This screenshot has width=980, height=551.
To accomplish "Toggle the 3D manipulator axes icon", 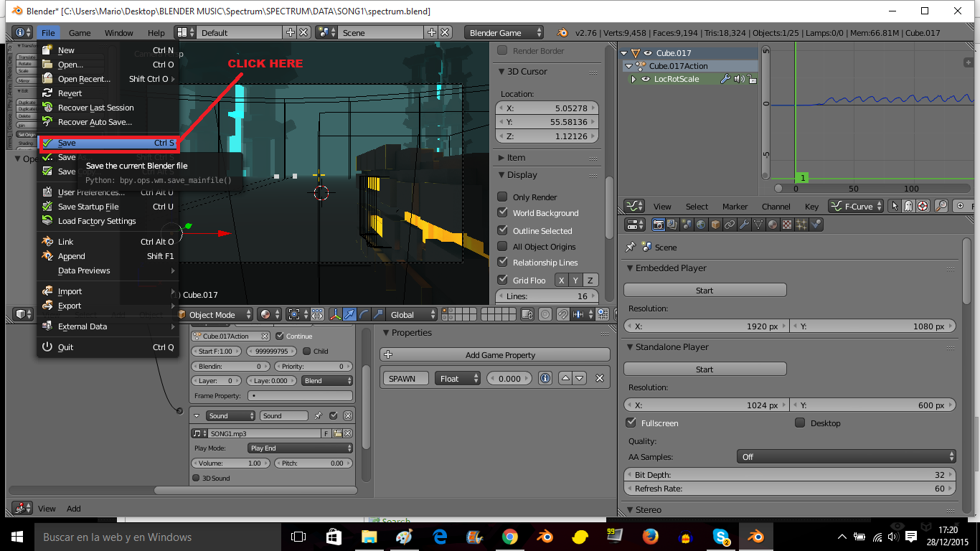I will coord(335,314).
